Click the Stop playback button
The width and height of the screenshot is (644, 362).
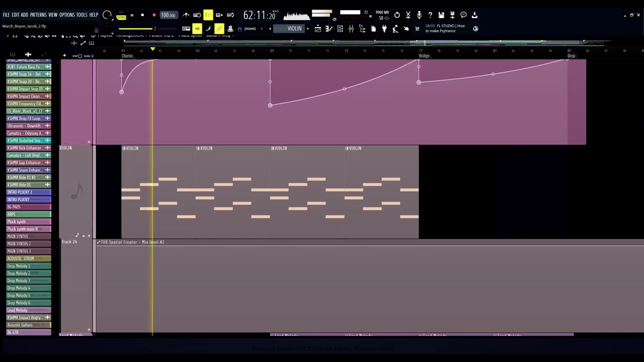[x=142, y=15]
